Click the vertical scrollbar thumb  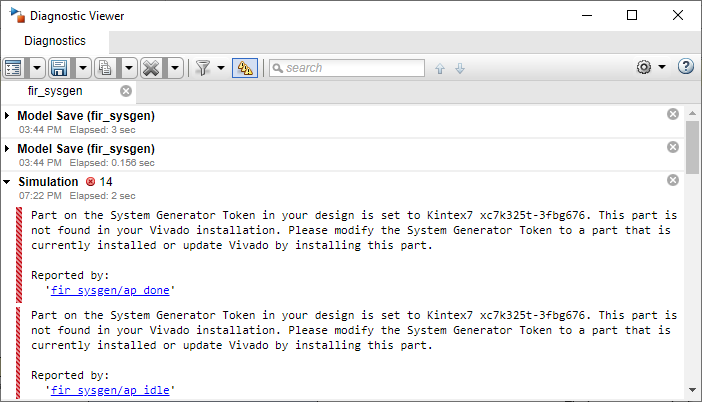tap(692, 147)
